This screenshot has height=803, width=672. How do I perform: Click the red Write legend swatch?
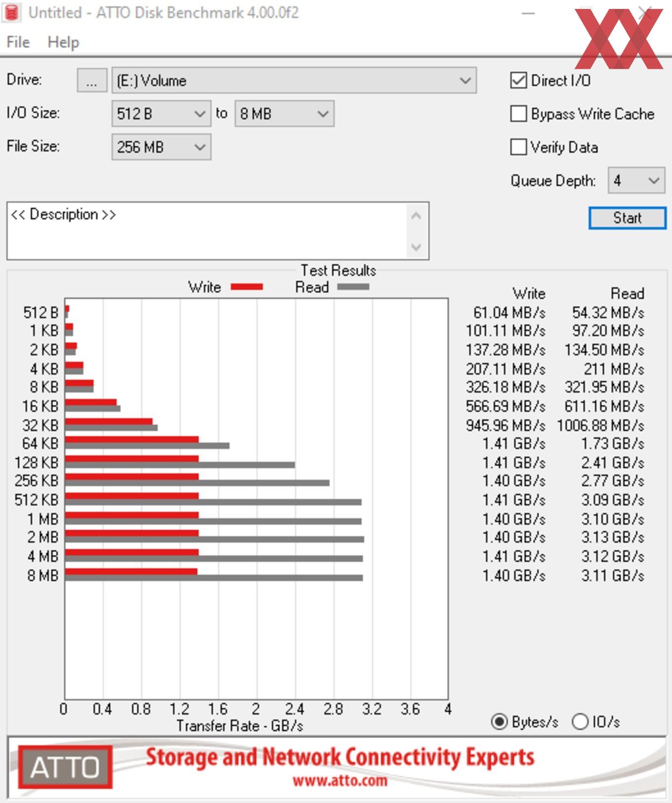click(x=247, y=287)
